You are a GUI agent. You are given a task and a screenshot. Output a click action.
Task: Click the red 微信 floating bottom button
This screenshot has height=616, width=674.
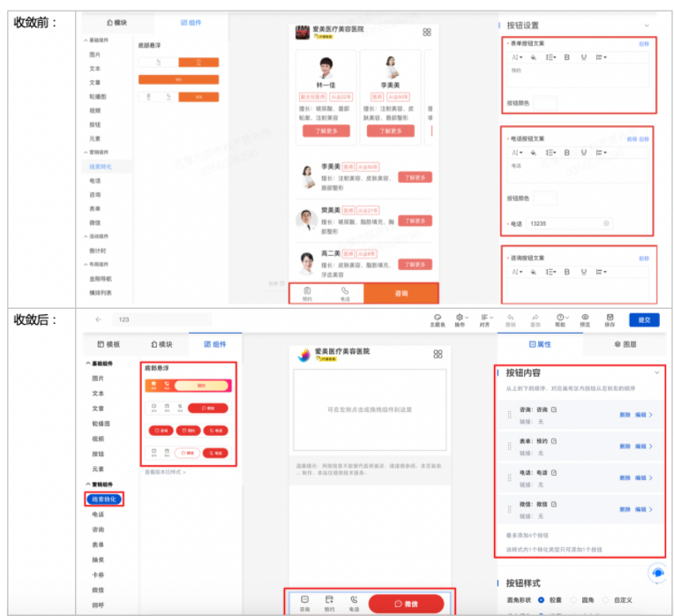pyautogui.click(x=406, y=604)
